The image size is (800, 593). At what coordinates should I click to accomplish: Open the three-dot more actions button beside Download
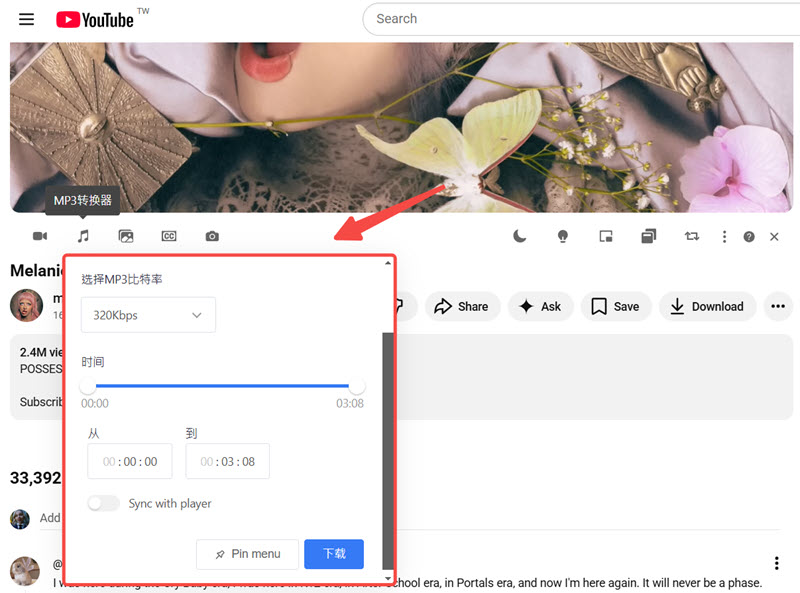[778, 306]
